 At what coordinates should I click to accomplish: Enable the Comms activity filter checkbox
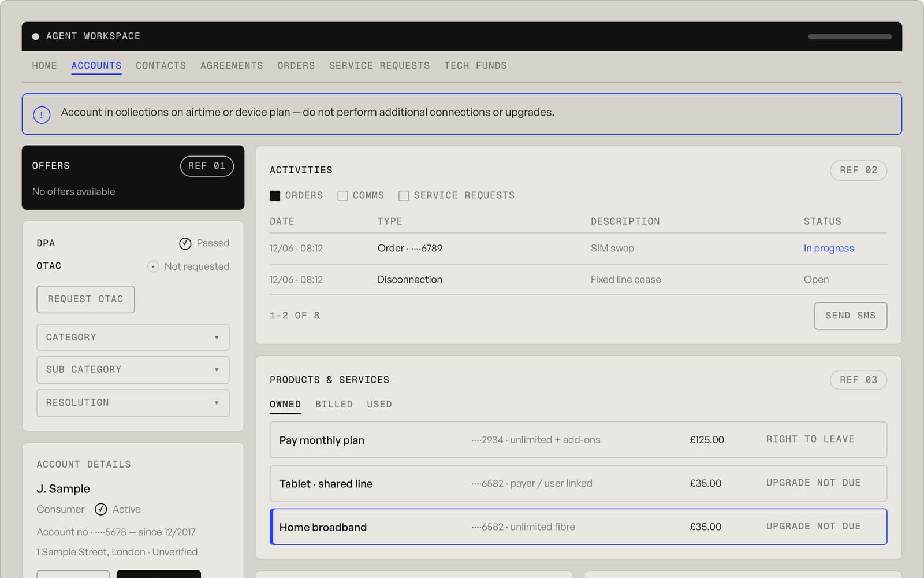coord(342,196)
